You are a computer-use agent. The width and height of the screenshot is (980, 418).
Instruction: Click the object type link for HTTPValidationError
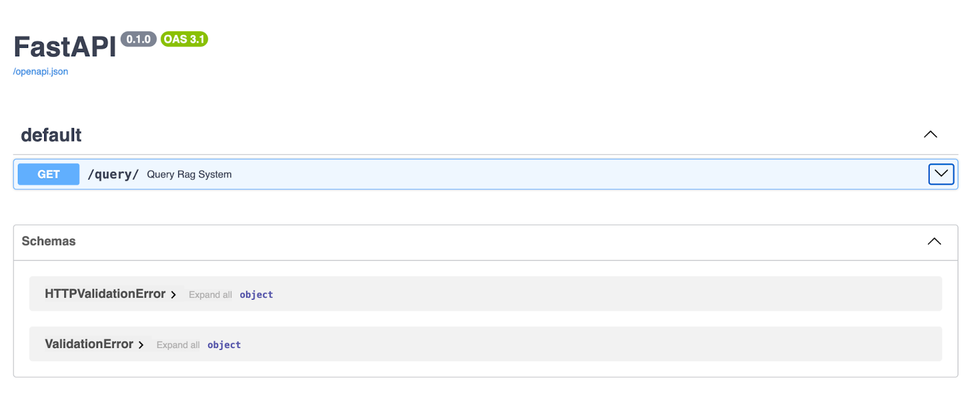(256, 295)
